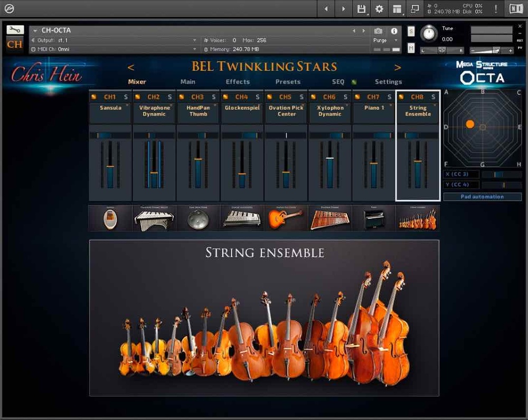Screen dimensions: 528x420
Task: Click the Tune knob
Action: [x=429, y=33]
